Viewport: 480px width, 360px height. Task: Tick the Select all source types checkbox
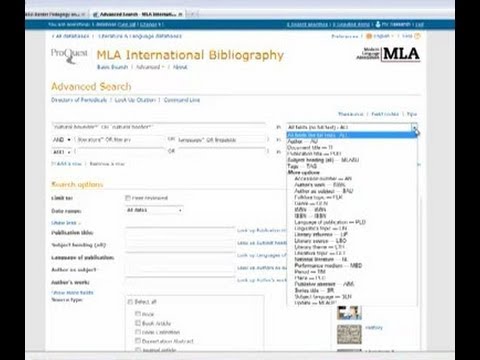pos(130,302)
